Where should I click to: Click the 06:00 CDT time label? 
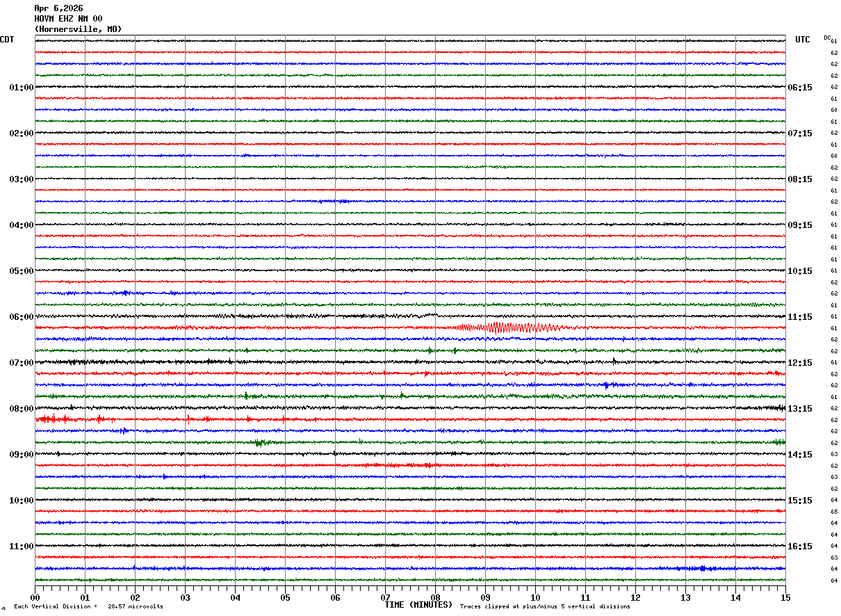click(21, 317)
